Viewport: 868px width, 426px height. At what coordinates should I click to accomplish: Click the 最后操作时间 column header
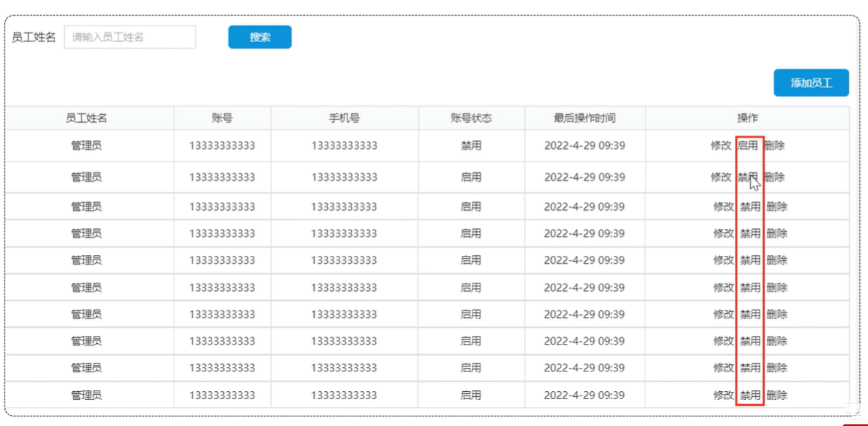click(x=584, y=118)
